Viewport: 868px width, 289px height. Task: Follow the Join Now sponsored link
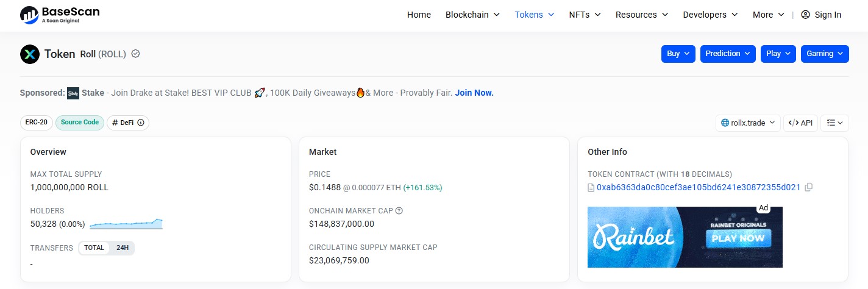474,93
